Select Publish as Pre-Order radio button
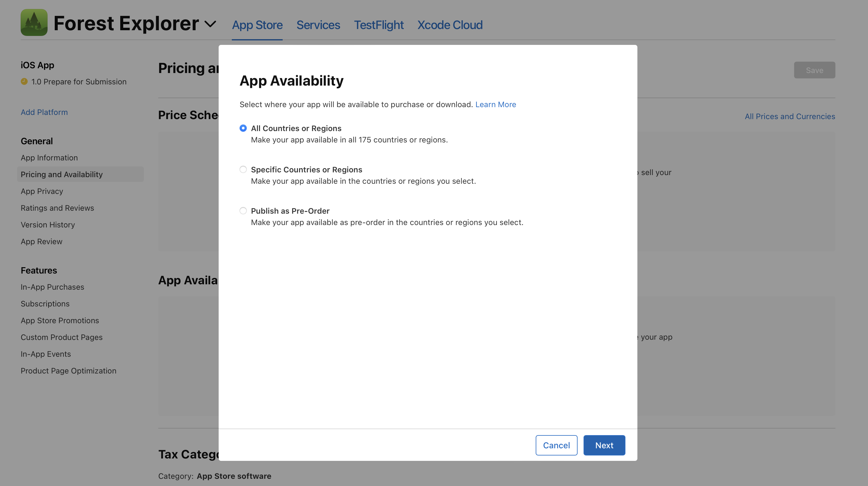 pos(243,211)
